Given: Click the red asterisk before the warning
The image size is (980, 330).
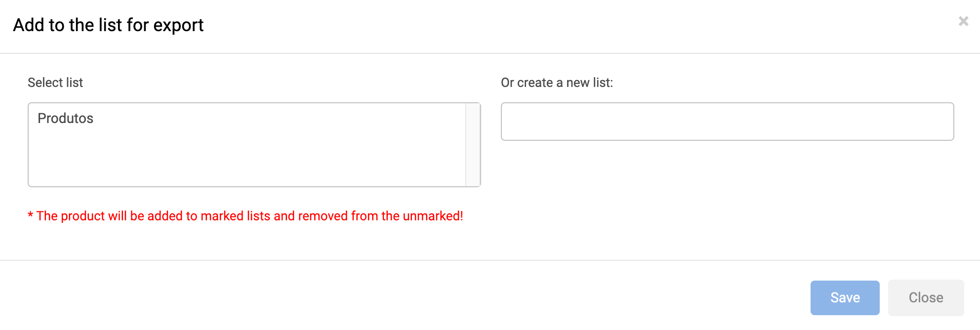Looking at the screenshot, I should [x=31, y=215].
